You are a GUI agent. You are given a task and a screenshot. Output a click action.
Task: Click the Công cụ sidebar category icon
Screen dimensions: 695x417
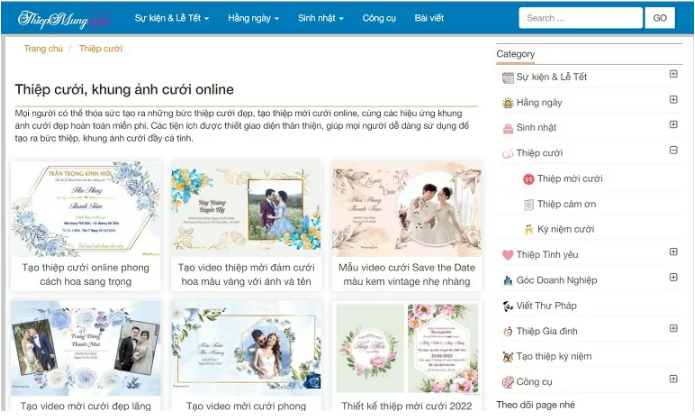pos(508,382)
